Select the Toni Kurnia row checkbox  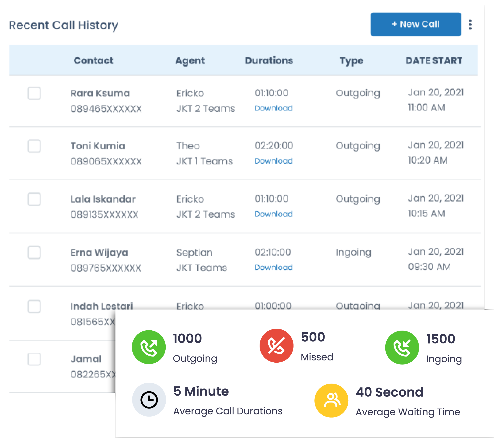click(x=34, y=146)
